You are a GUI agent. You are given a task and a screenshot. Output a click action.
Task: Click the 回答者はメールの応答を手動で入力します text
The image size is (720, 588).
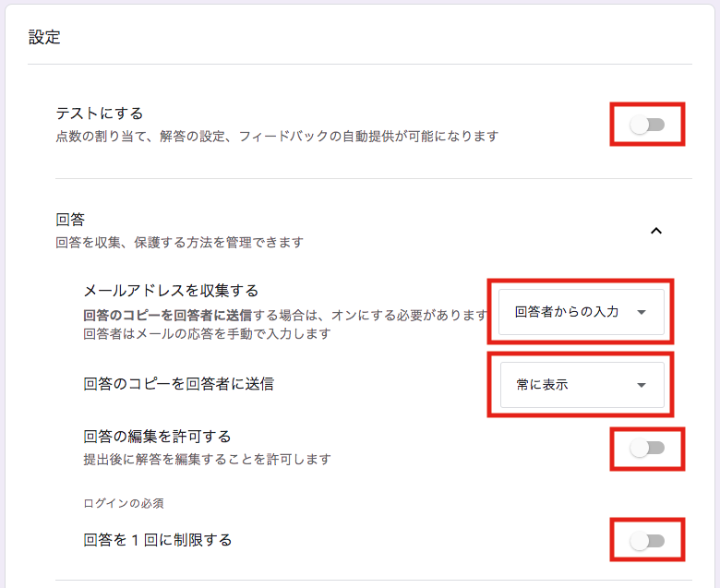pyautogui.click(x=207, y=333)
